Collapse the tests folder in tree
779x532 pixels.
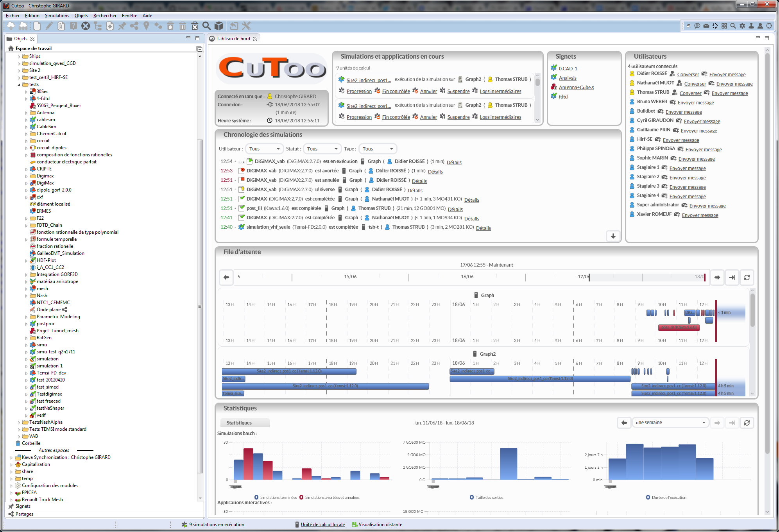[x=19, y=85]
